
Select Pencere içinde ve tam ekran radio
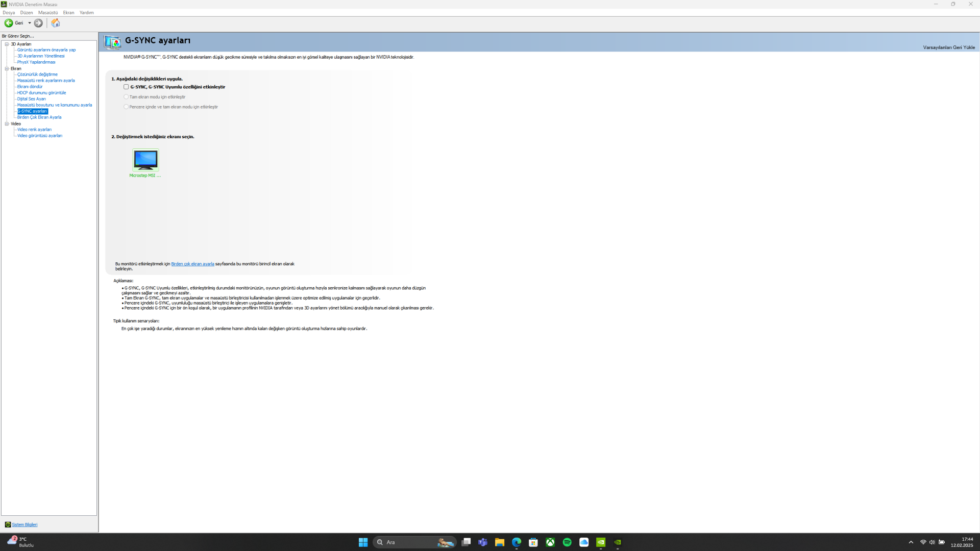coord(126,107)
